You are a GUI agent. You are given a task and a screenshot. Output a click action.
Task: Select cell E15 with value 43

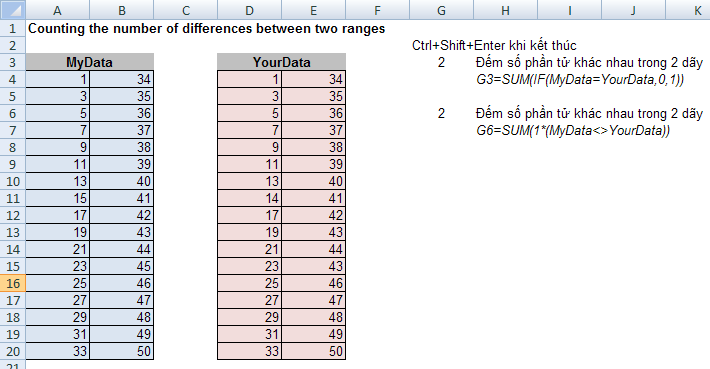pyautogui.click(x=313, y=266)
